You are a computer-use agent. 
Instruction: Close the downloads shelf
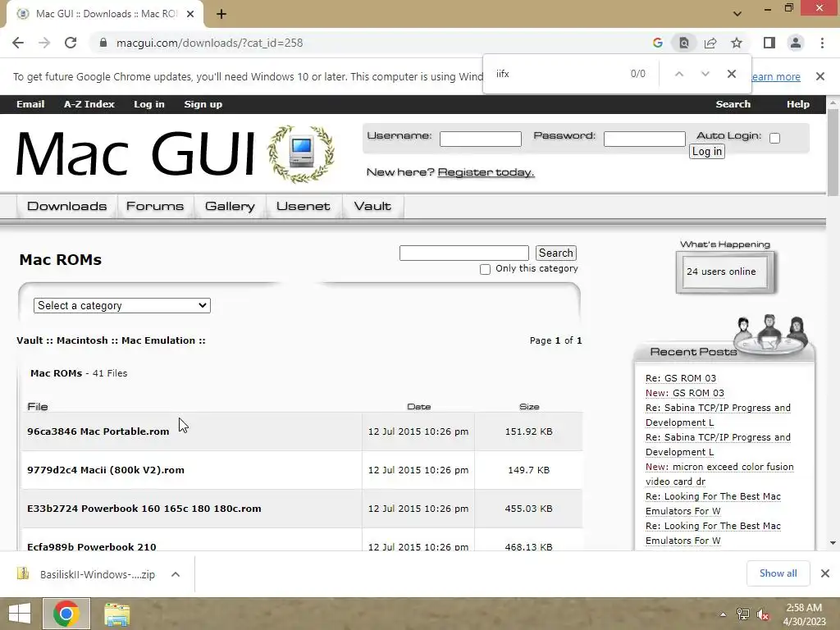pyautogui.click(x=825, y=573)
